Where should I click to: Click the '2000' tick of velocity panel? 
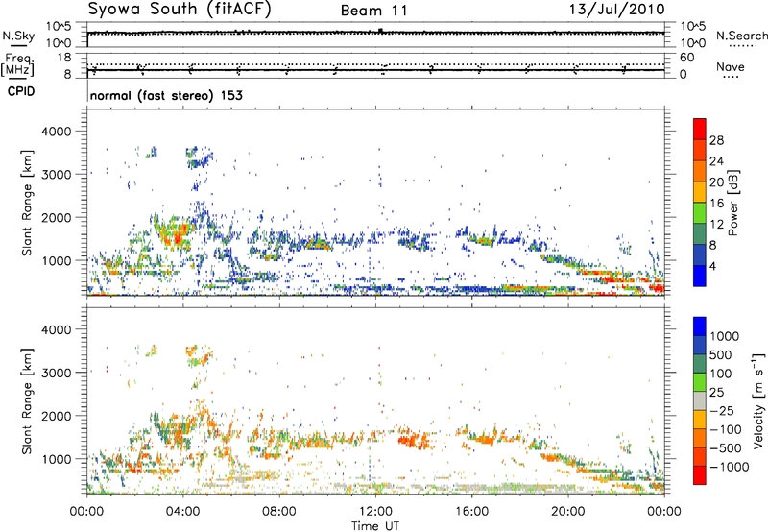(x=57, y=416)
